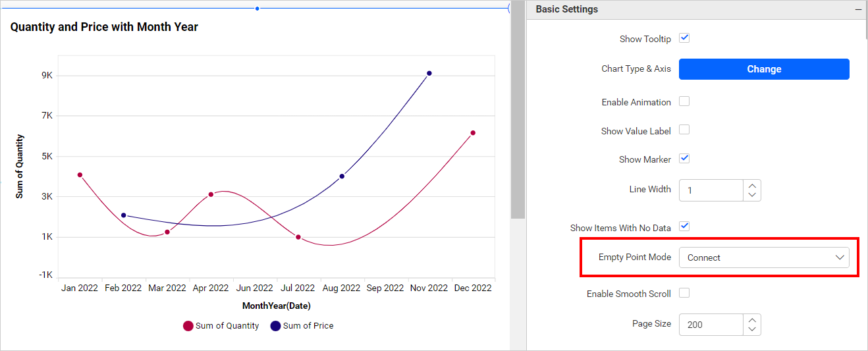Enable Smooth Scroll checkbox

point(684,293)
